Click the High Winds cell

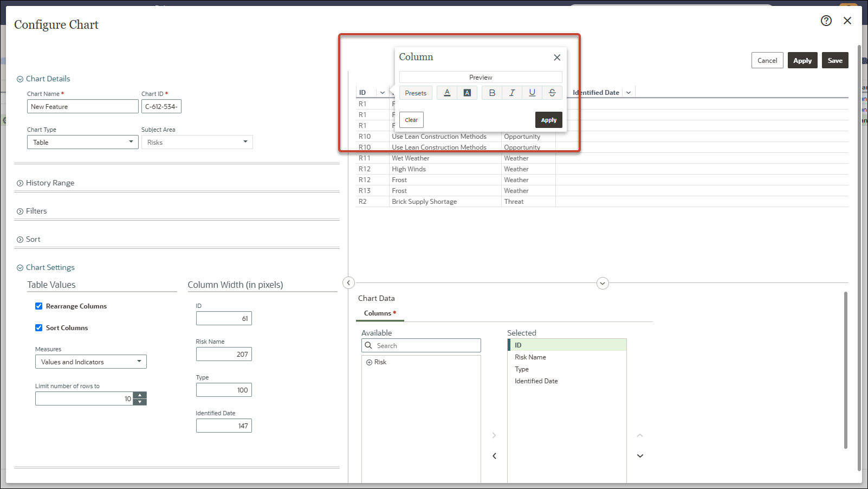445,169
